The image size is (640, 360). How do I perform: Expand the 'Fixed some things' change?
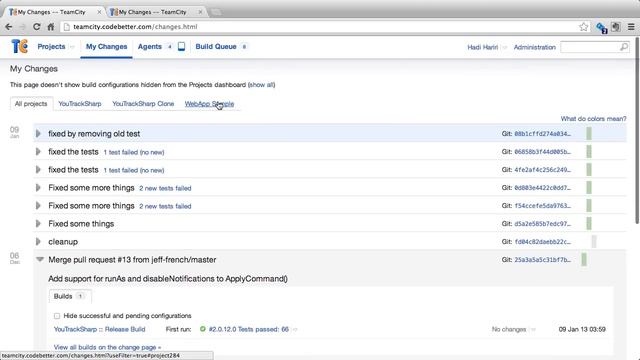38,223
